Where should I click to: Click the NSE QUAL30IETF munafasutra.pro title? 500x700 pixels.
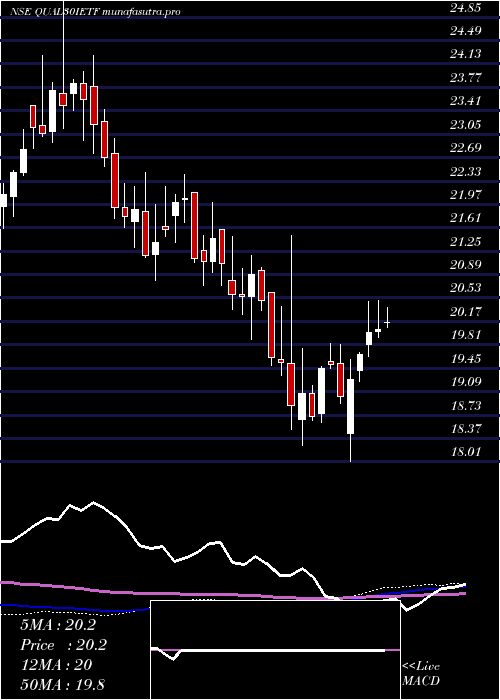95,12
